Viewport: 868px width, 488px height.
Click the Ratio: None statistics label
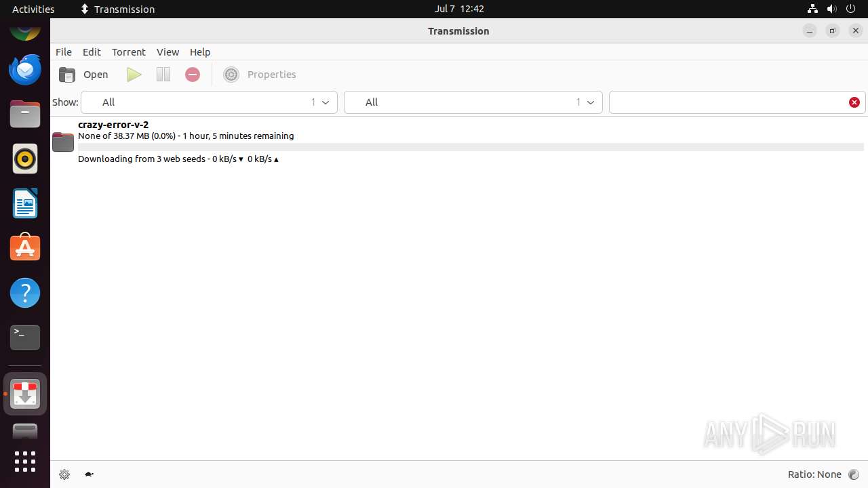pyautogui.click(x=814, y=474)
